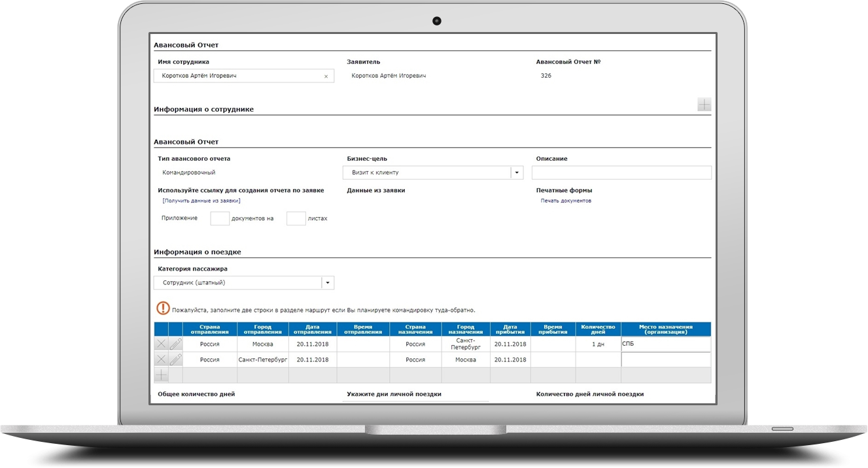Click the СПБ destination organization field

coord(665,344)
